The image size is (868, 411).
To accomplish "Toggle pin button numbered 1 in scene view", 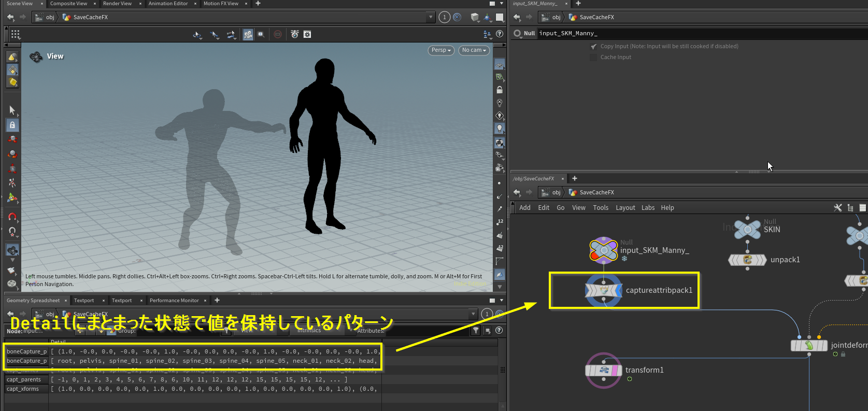I will pyautogui.click(x=444, y=17).
